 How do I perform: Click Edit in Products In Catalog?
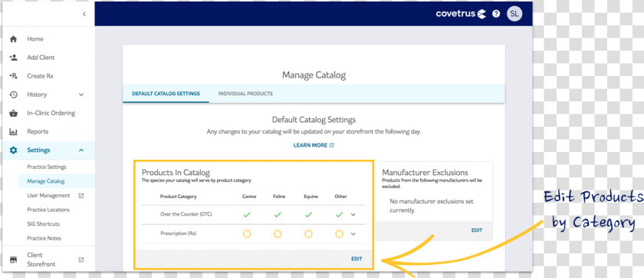[x=356, y=259]
